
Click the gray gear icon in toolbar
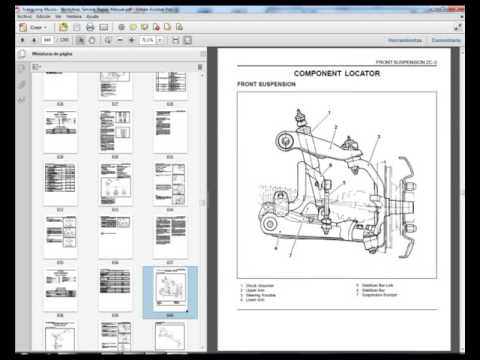(121, 27)
